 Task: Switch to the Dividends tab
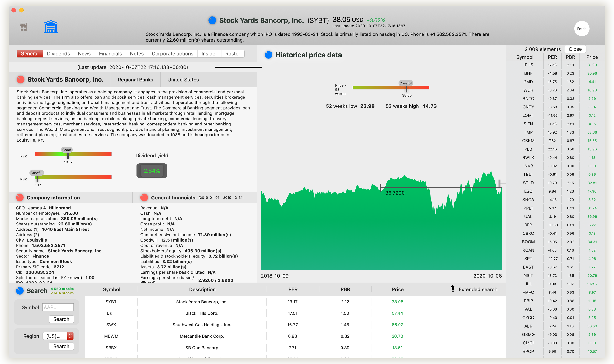click(58, 54)
